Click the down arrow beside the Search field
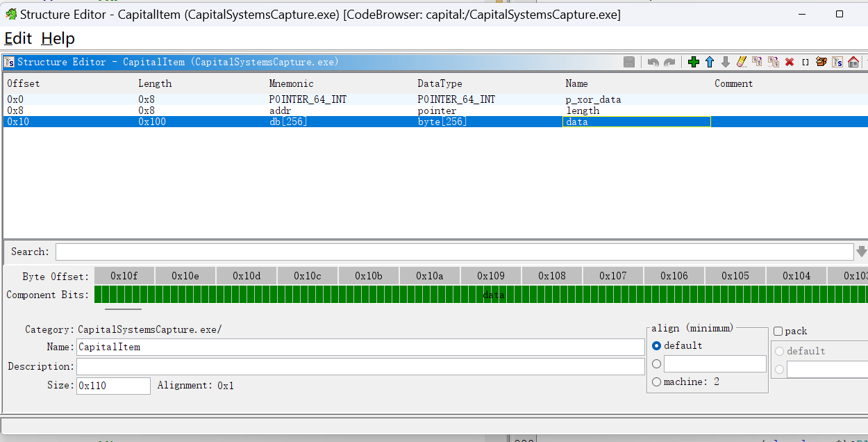Image resolution: width=868 pixels, height=442 pixels. (861, 252)
